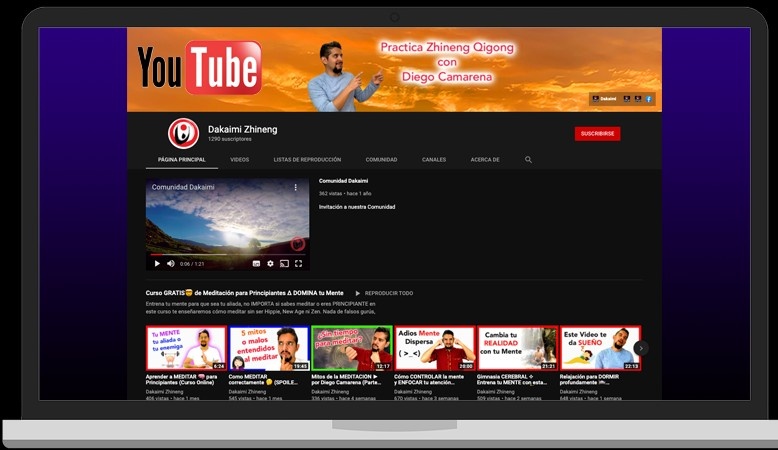Mute the video with the speaker icon
Viewport: 778px width, 450px height.
(x=171, y=263)
